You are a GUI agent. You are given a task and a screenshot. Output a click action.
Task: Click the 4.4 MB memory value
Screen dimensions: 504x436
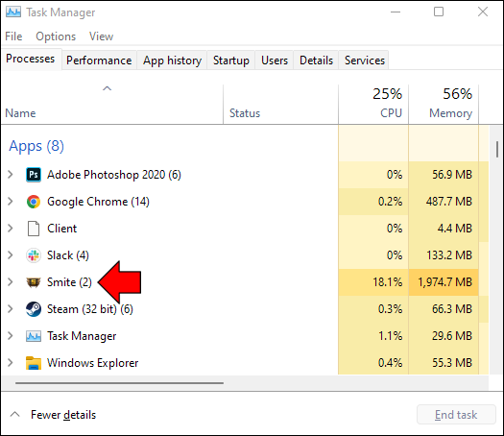pyautogui.click(x=454, y=229)
